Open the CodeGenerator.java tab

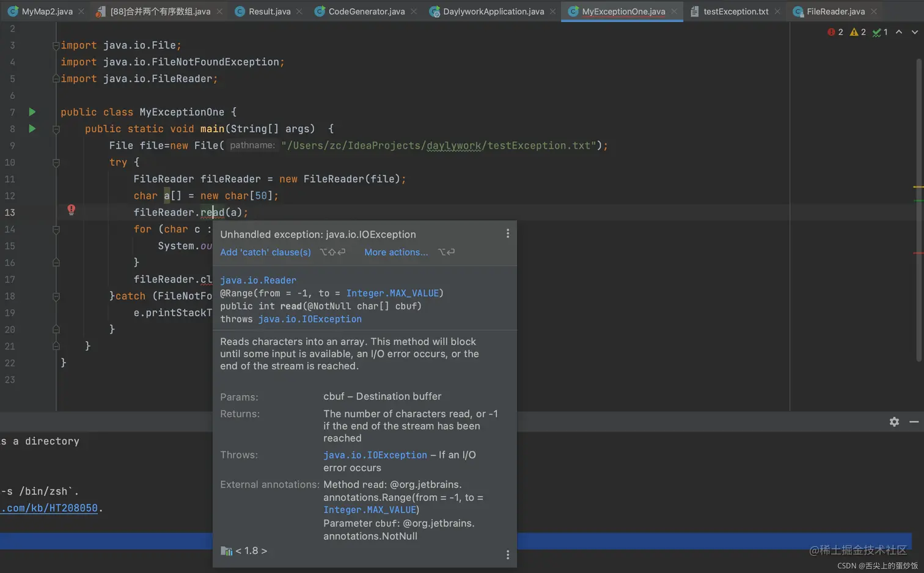(x=367, y=11)
